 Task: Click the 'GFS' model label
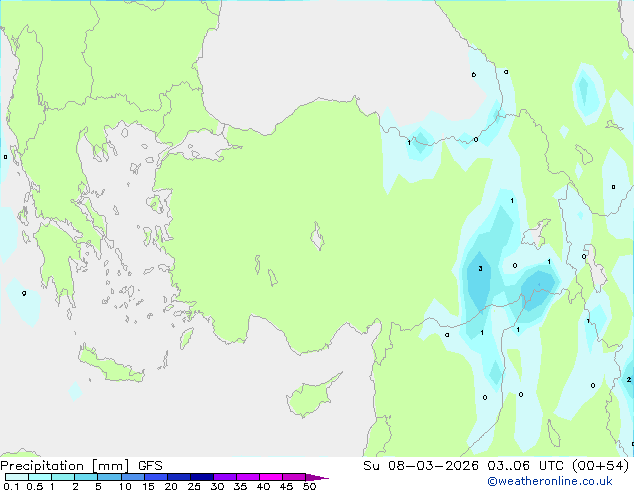pos(150,466)
